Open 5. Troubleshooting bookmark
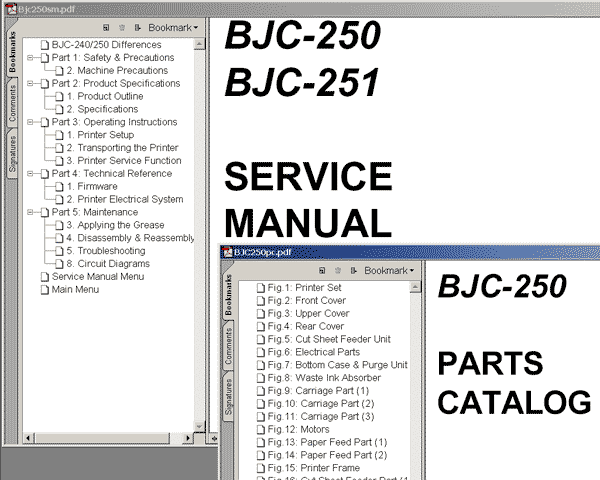Viewport: 600px width, 480px height. [106, 251]
